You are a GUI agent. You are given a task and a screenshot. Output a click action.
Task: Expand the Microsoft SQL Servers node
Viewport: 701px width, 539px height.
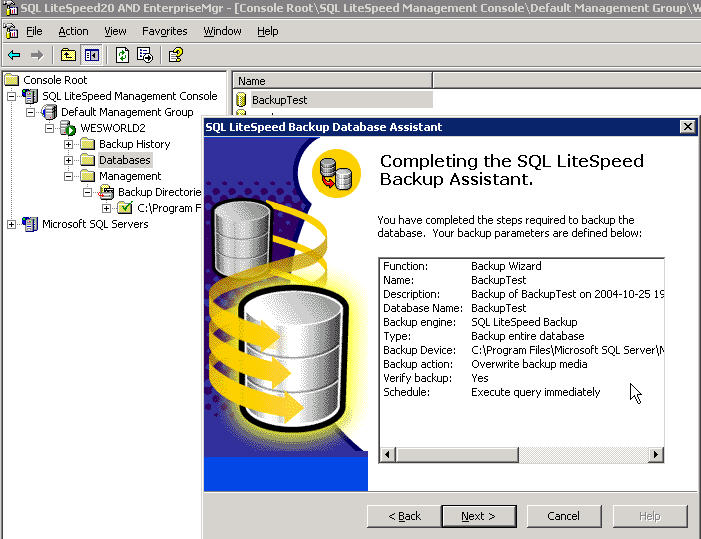point(12,224)
